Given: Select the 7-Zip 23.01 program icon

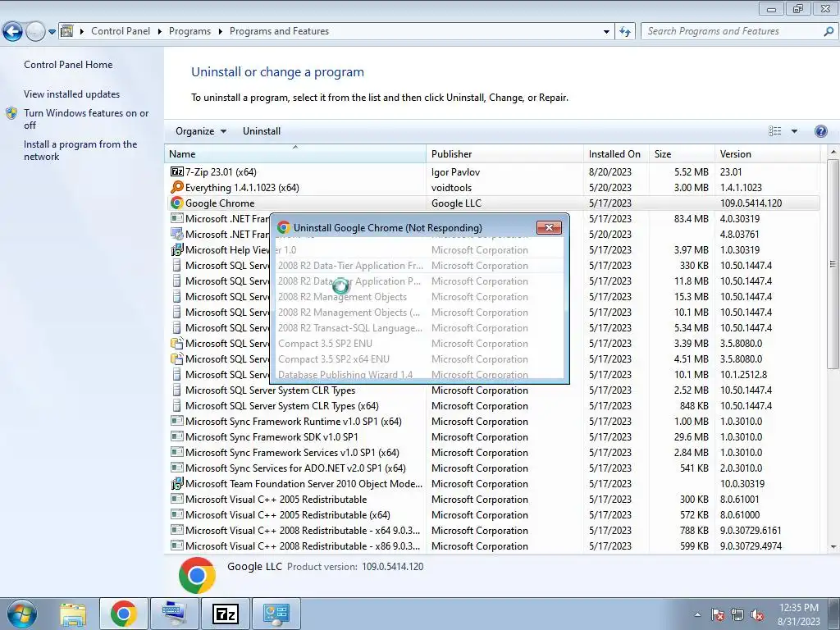Looking at the screenshot, I should (177, 172).
